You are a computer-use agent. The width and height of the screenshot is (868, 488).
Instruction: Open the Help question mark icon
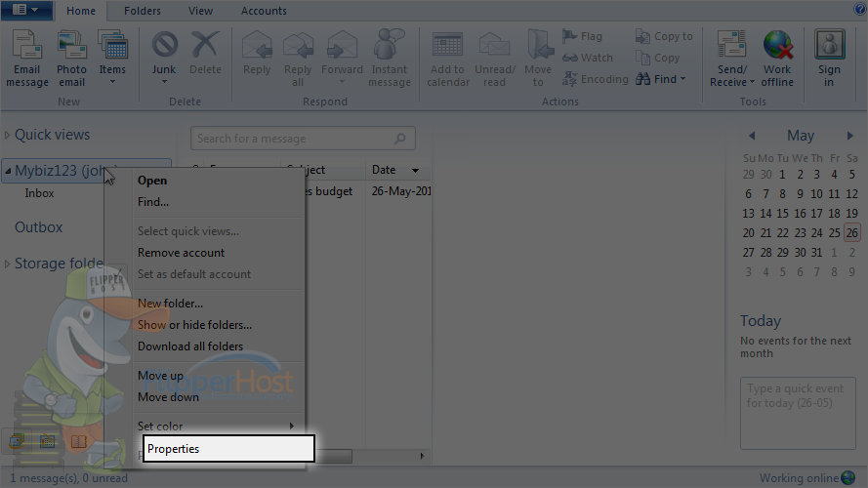point(859,9)
